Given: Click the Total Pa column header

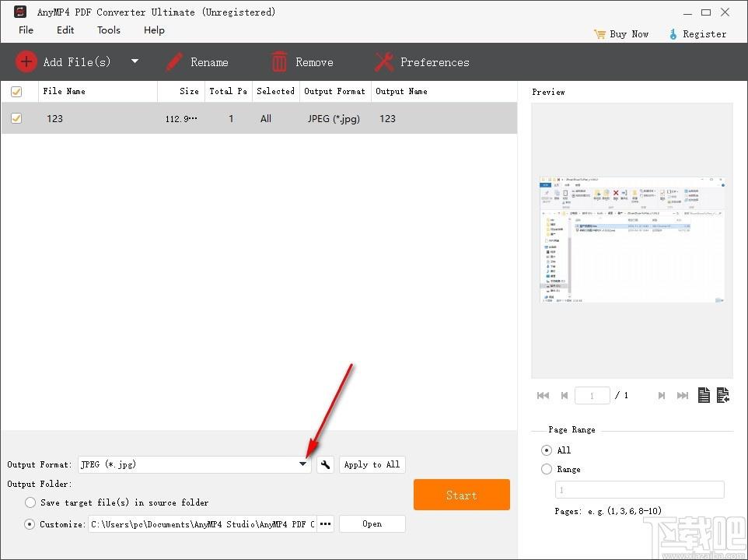Looking at the screenshot, I should 228,91.
